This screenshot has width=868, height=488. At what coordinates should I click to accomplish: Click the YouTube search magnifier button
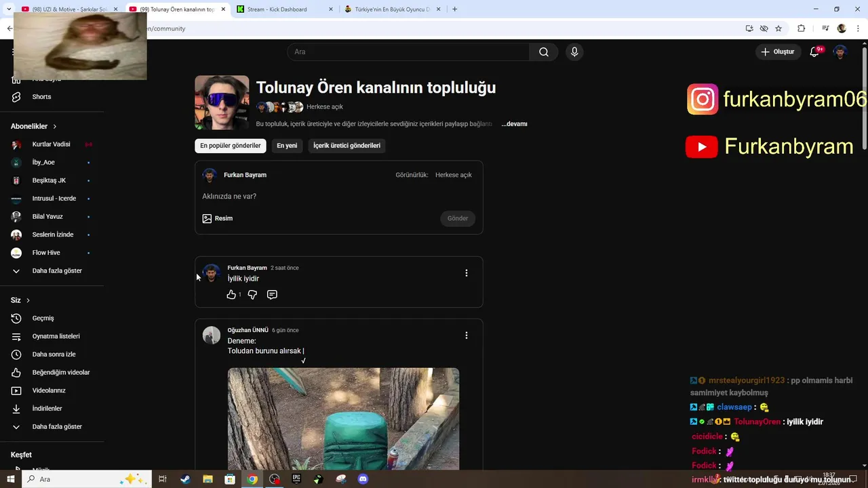pyautogui.click(x=544, y=52)
